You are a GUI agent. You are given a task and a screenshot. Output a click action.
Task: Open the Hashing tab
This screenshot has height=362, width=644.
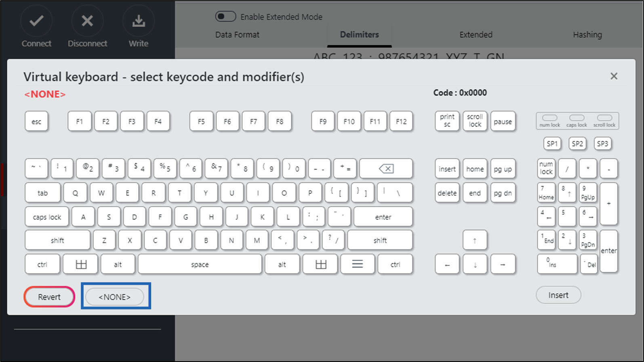[x=587, y=35]
